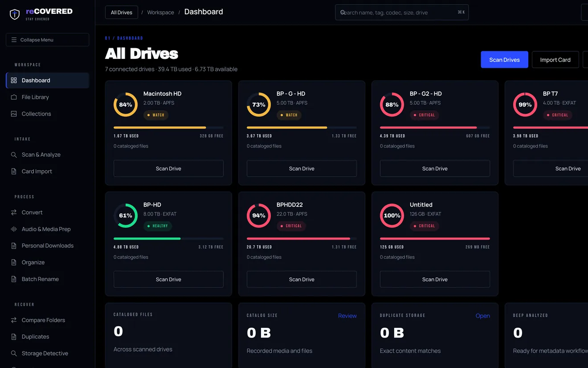Viewport: 588px width, 368px height.
Task: Click the BP - G2 - HD 88% usage ring
Action: [392, 104]
